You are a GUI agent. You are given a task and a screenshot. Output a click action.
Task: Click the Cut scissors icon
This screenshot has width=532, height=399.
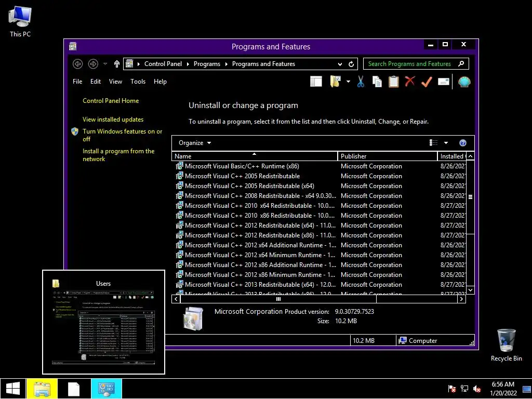click(x=361, y=82)
